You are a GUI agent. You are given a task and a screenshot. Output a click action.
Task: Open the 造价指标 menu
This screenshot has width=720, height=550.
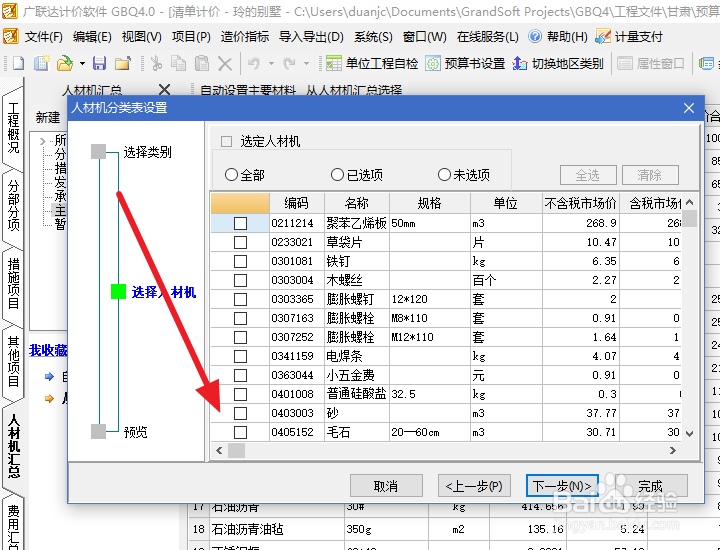pos(245,37)
